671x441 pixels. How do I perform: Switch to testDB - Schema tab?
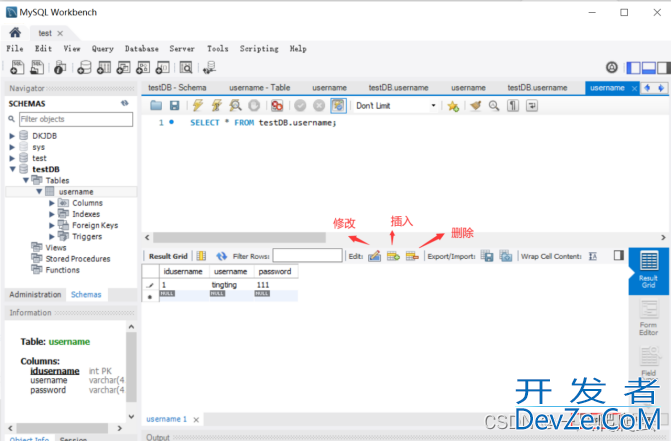coord(177,88)
